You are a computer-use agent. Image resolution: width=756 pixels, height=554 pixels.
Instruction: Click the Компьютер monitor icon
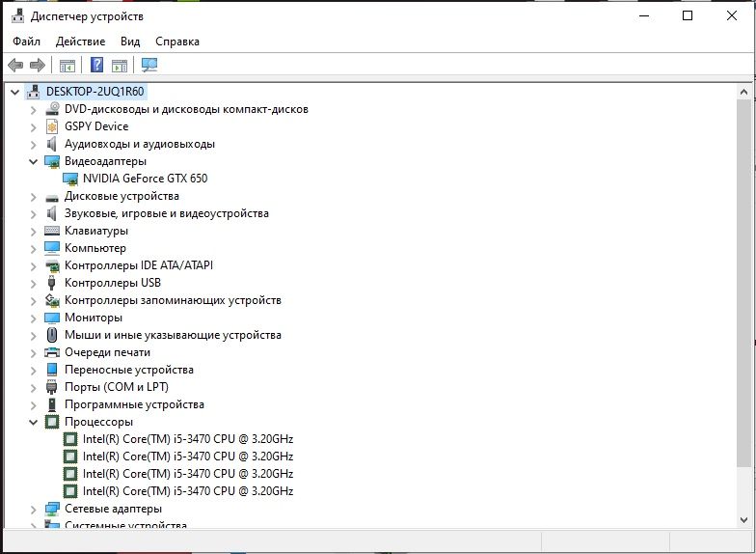pos(52,247)
